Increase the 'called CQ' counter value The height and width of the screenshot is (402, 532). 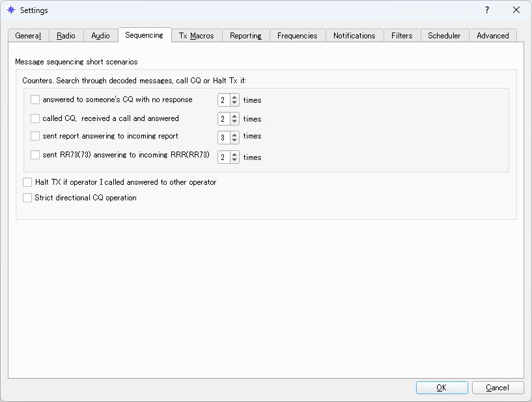(233, 116)
